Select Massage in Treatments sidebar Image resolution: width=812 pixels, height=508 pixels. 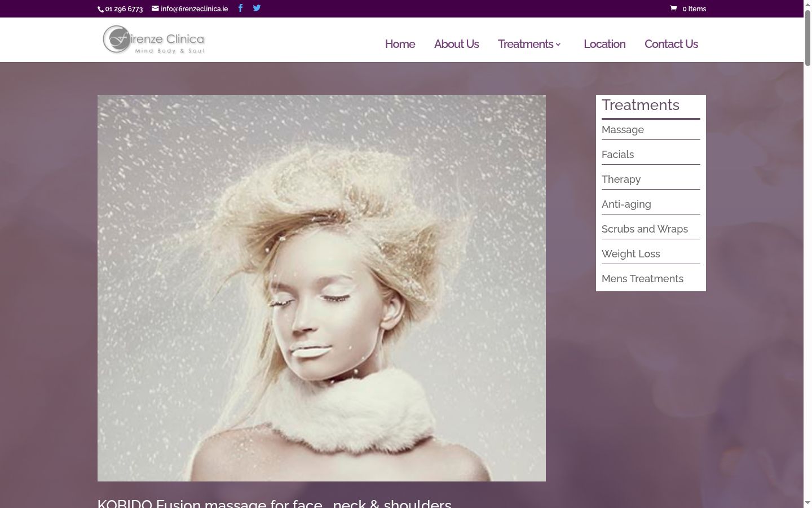click(x=623, y=130)
